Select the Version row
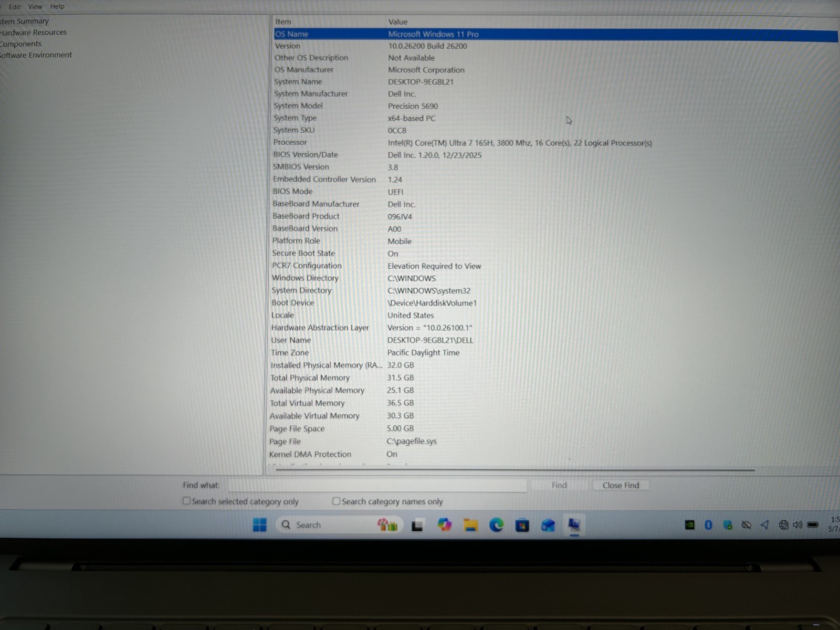This screenshot has width=840, height=630. (555, 46)
